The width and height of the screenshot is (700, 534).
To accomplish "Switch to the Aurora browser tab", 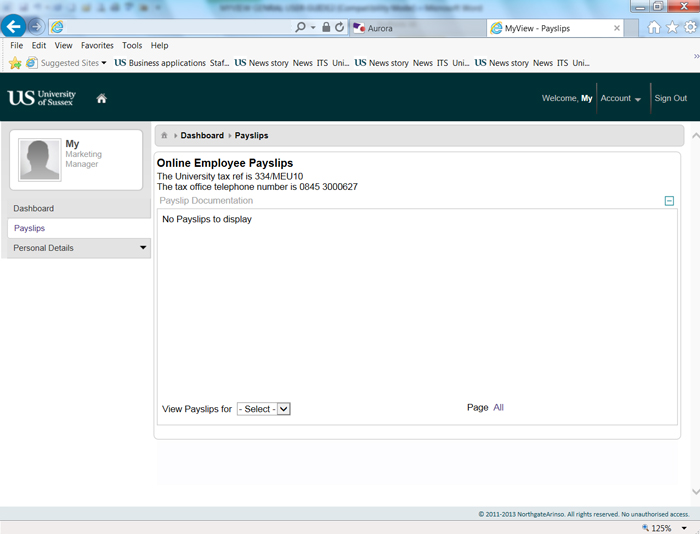I will point(417,28).
